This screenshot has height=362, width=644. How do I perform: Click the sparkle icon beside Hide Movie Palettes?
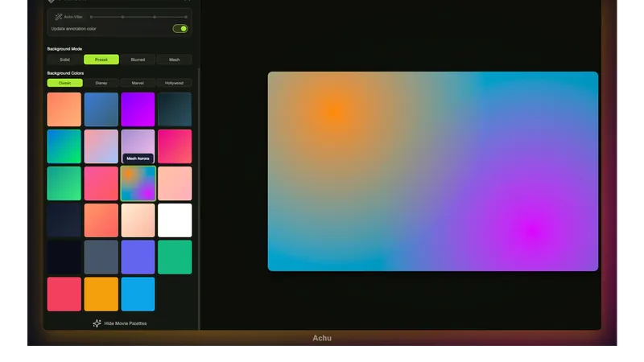pyautogui.click(x=97, y=323)
